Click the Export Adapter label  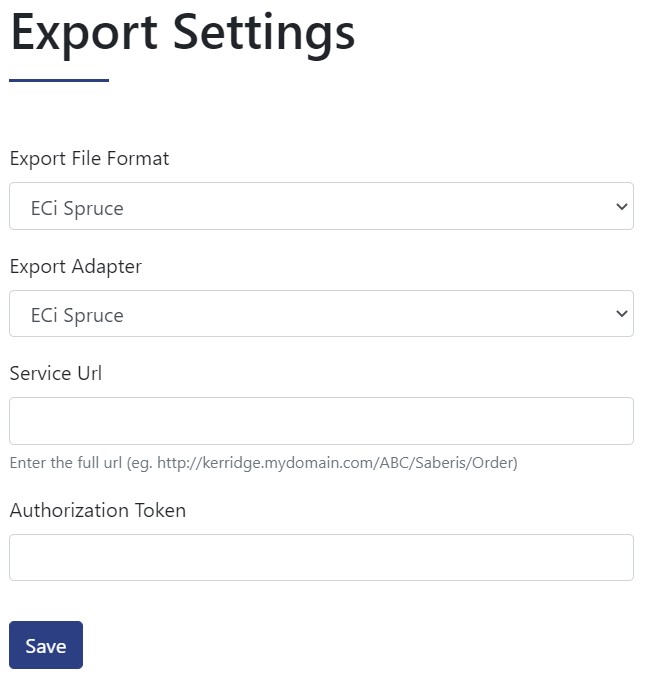76,267
